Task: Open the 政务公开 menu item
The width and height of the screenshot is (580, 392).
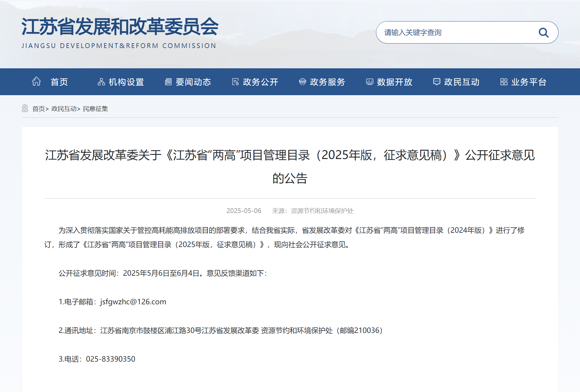Action: pos(260,82)
